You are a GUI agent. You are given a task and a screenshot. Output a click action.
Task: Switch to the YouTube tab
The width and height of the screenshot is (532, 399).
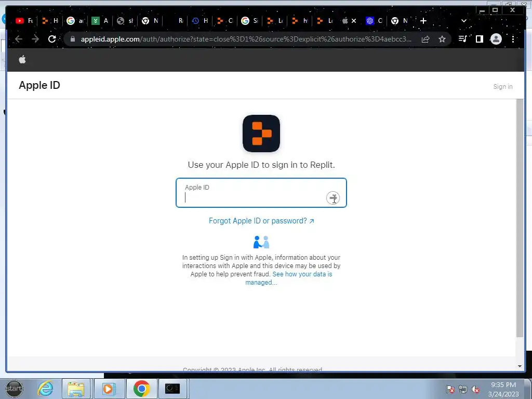click(24, 21)
